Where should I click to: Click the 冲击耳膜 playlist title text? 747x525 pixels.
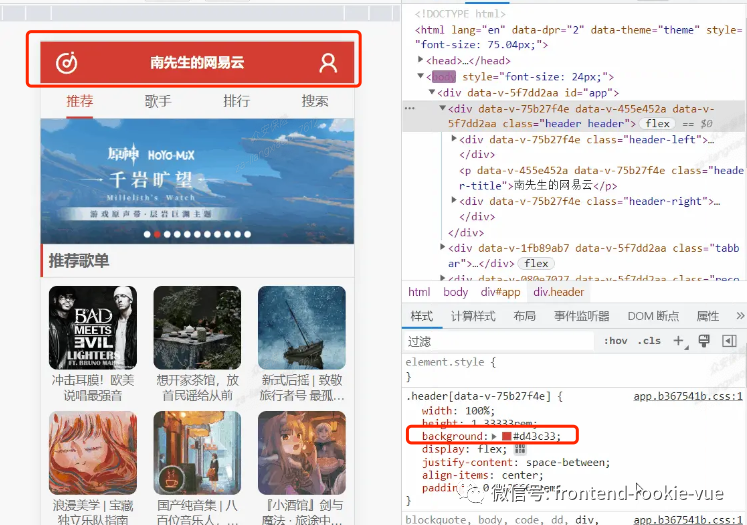point(93,388)
